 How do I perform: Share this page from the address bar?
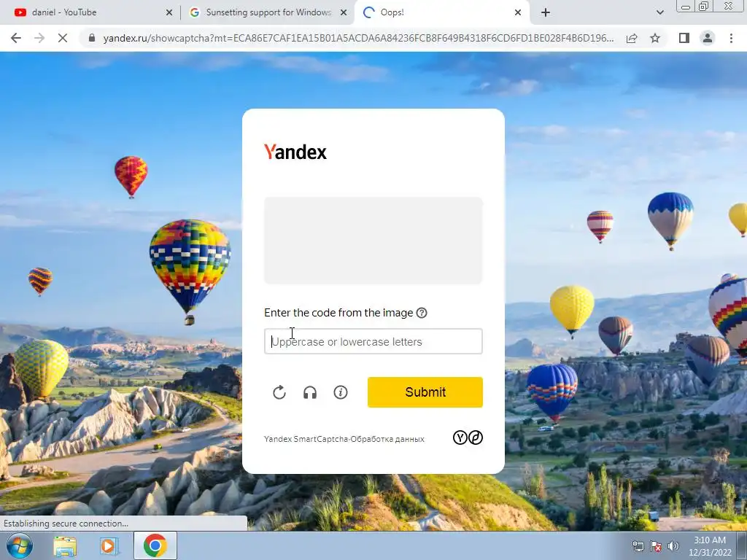632,38
